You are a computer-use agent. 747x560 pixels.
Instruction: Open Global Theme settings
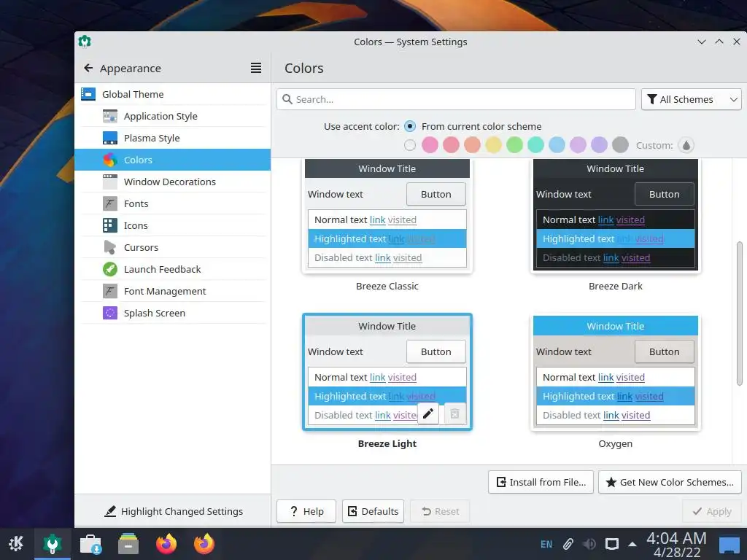pyautogui.click(x=172, y=94)
